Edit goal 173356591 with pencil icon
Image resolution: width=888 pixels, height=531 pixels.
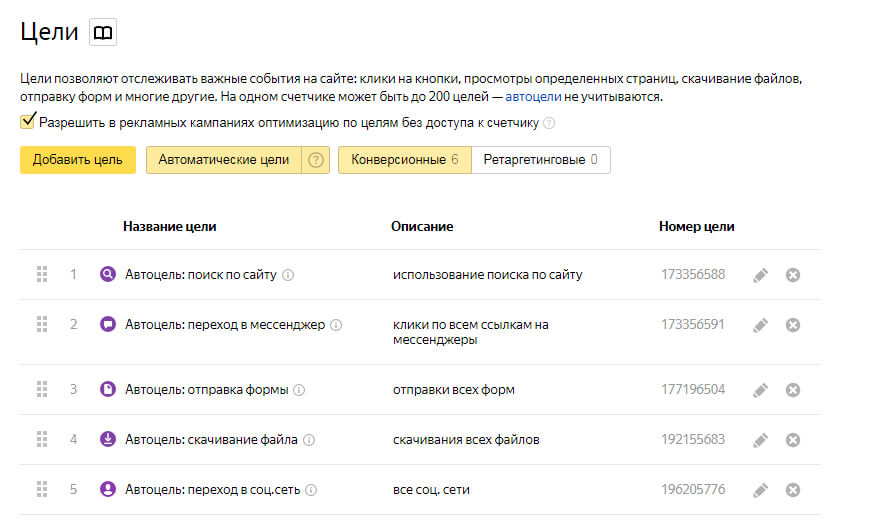tap(760, 325)
